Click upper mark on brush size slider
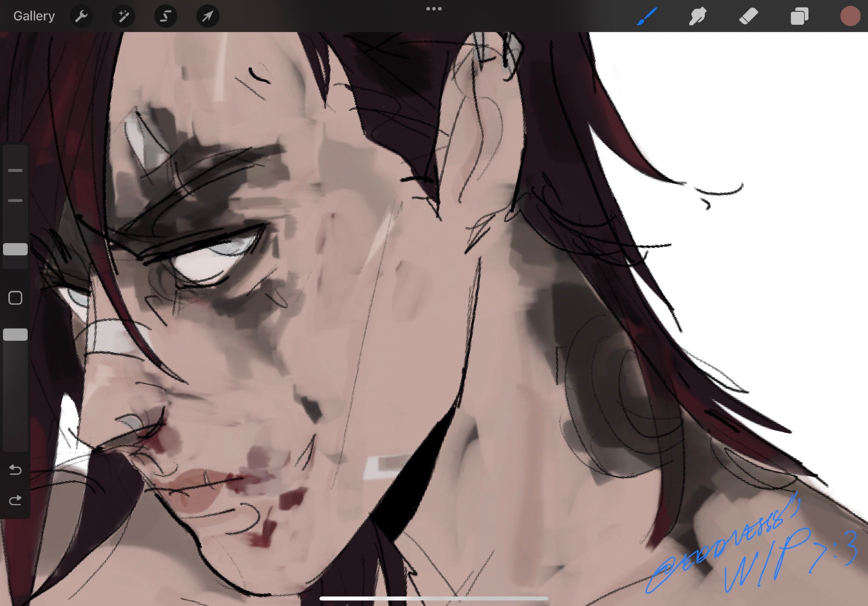This screenshot has width=868, height=606. pos(15,171)
